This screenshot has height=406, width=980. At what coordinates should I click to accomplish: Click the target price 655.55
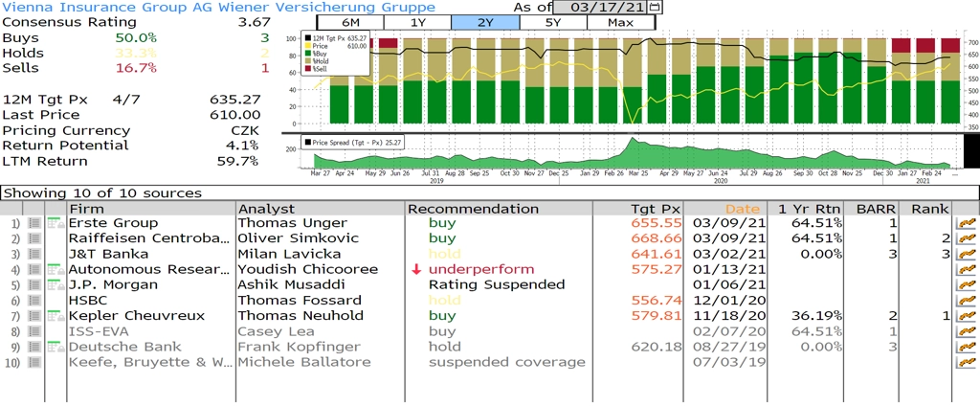click(x=657, y=223)
